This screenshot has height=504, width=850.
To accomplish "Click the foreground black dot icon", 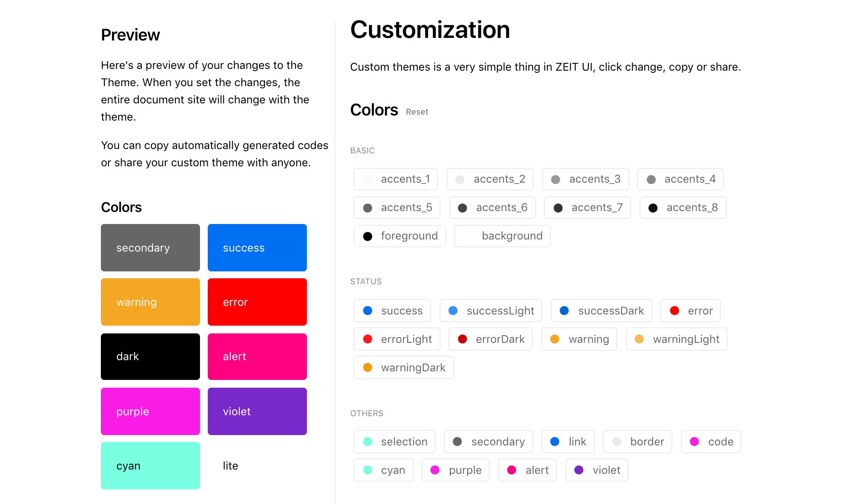I will point(368,236).
